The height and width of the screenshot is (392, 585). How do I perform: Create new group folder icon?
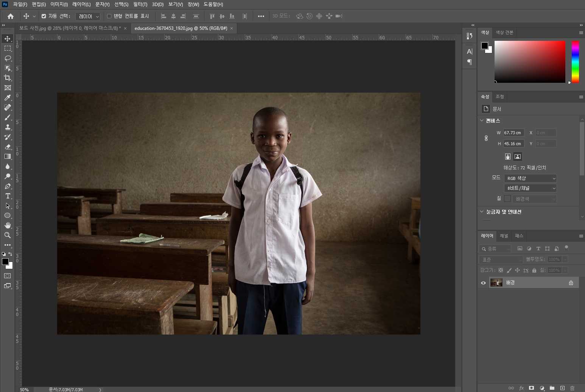(x=552, y=388)
